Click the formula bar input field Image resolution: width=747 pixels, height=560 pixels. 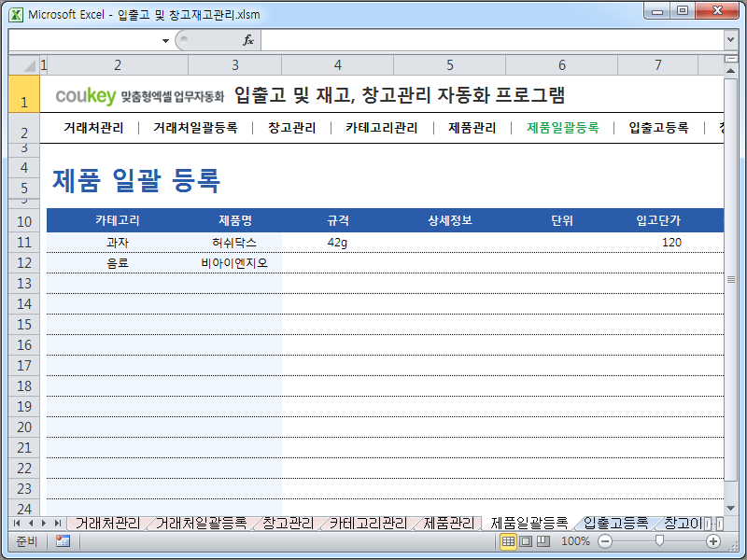(x=493, y=40)
